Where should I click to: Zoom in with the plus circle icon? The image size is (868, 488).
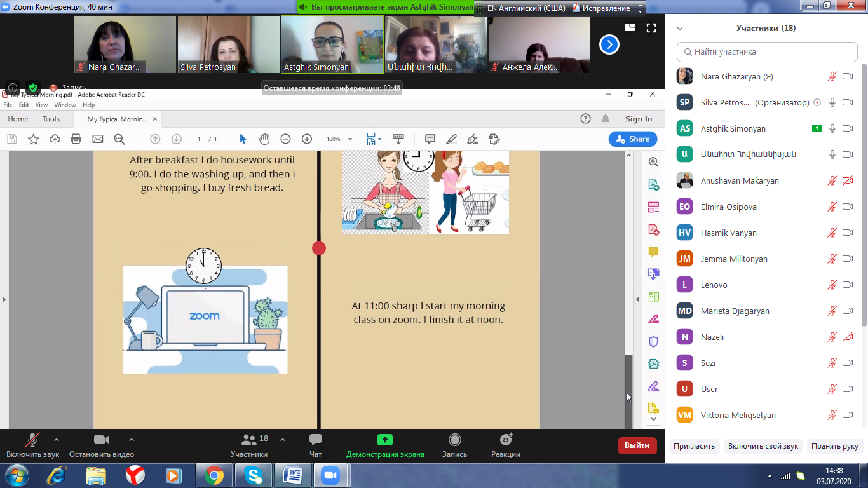point(307,139)
